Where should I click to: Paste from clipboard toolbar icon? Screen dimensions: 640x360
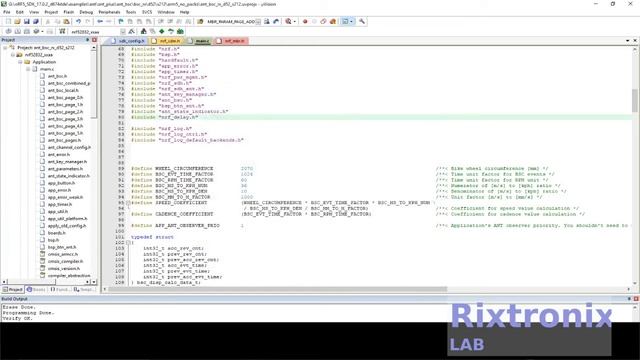tap(66, 21)
